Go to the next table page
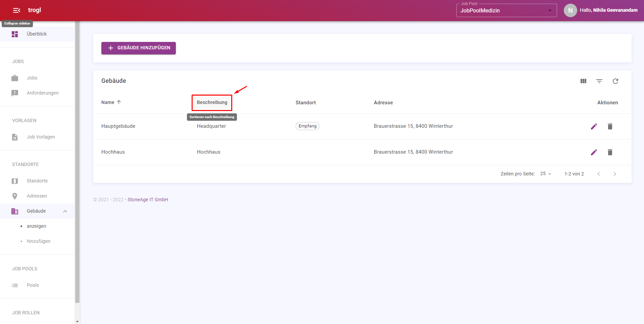Viewport: 644px width, 324px height. click(x=615, y=174)
